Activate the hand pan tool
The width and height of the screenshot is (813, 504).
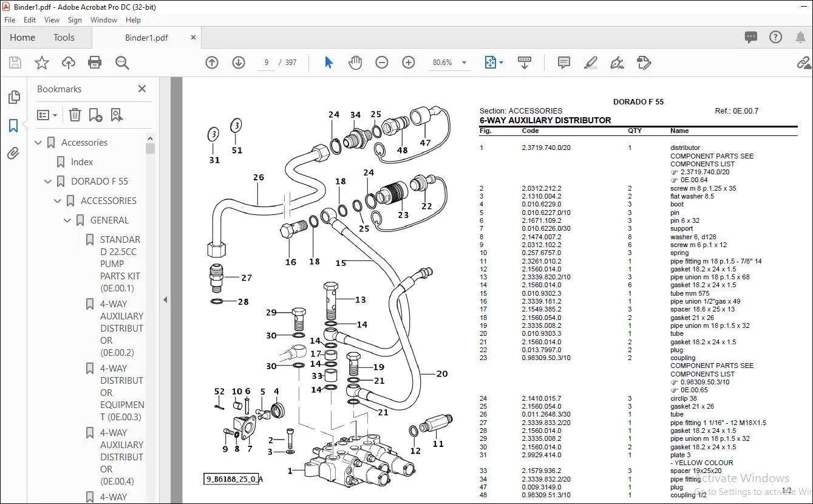[355, 63]
